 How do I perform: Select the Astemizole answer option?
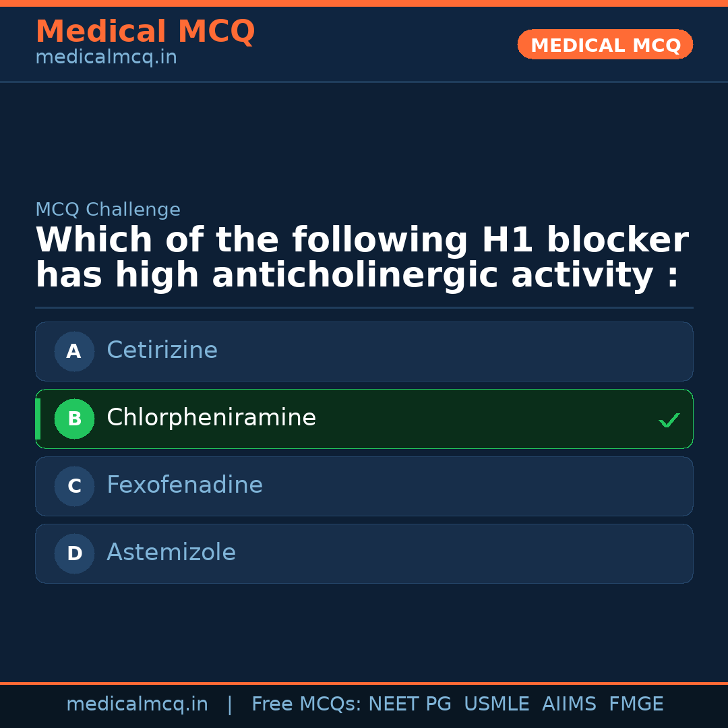pyautogui.click(x=364, y=553)
